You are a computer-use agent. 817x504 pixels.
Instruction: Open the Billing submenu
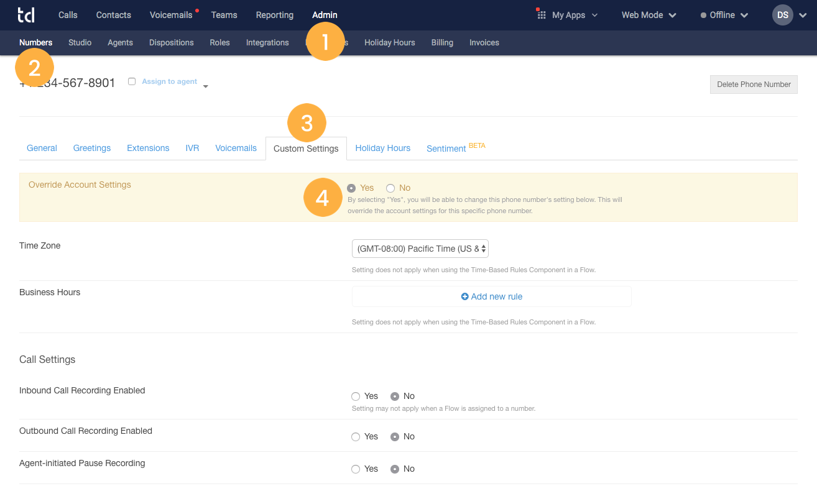[x=442, y=43]
